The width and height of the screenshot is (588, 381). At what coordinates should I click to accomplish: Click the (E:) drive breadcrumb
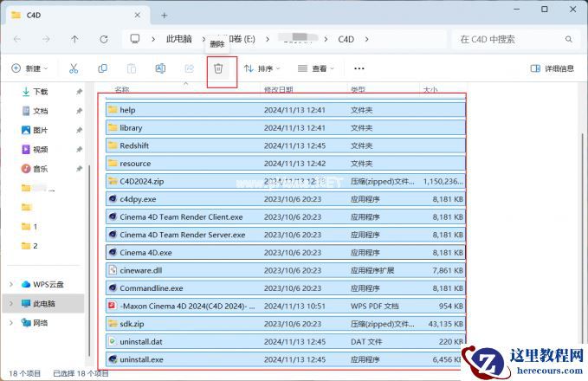[242, 39]
